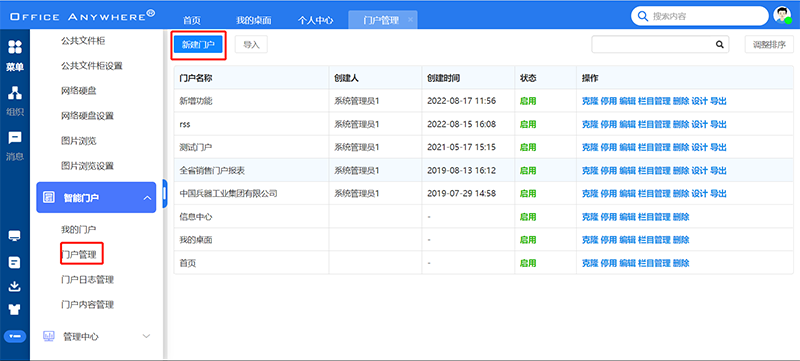This screenshot has width=800, height=361.
Task: Click 设计 for the 新增功能 portal
Action: [x=699, y=101]
